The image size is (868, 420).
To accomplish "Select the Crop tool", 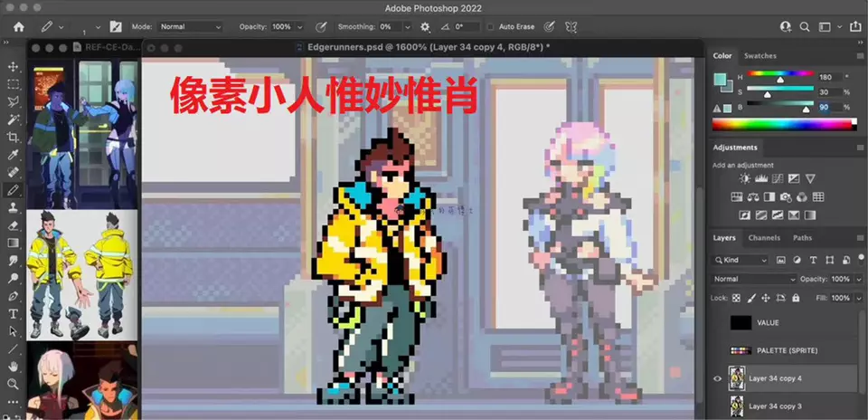I will tap(13, 137).
